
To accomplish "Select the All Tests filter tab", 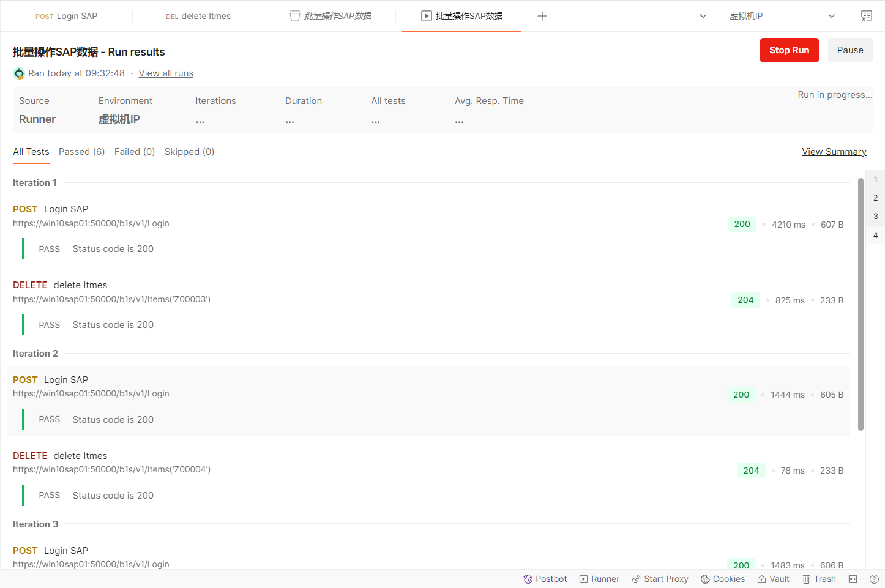I will [x=31, y=152].
